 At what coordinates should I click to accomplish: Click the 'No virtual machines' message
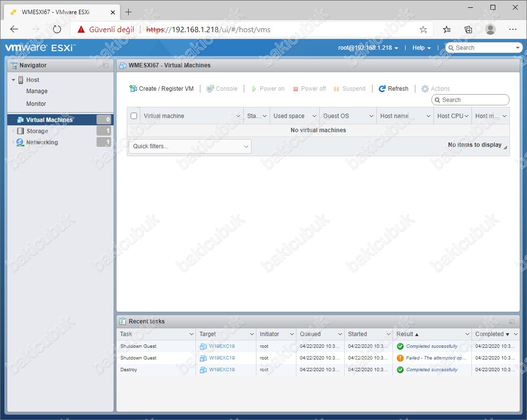318,130
